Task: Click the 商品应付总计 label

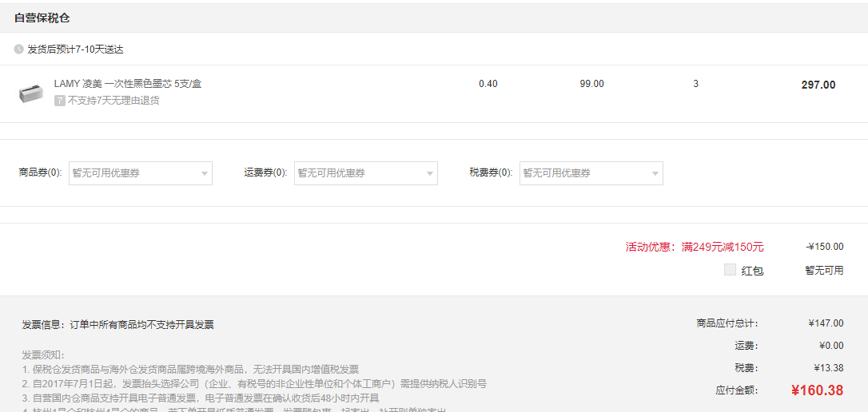Action: coord(727,323)
